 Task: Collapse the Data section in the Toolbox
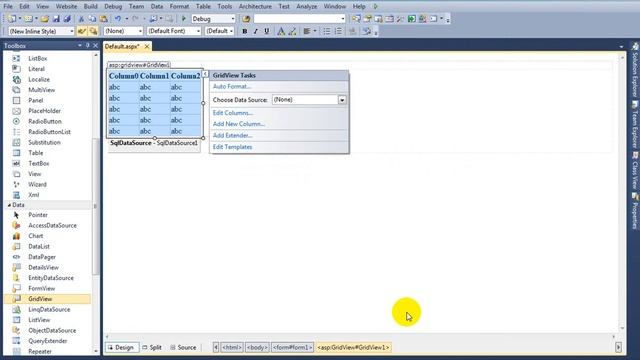(x=9, y=205)
